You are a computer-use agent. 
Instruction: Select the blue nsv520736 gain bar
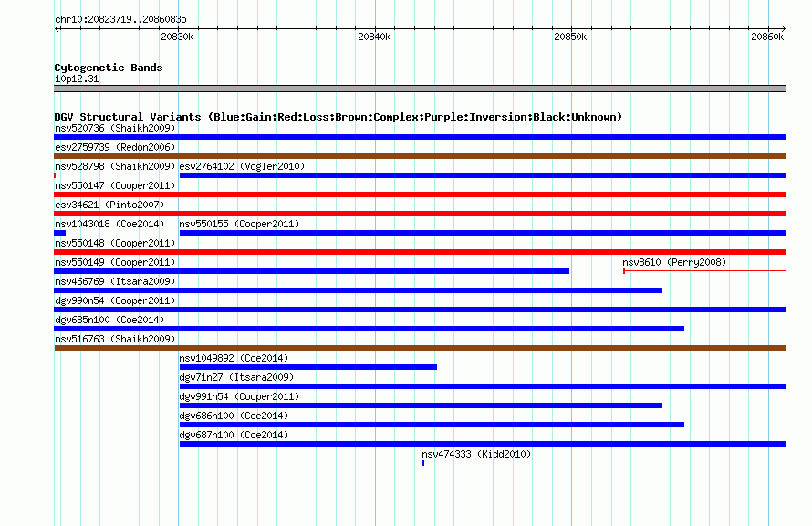coord(420,137)
